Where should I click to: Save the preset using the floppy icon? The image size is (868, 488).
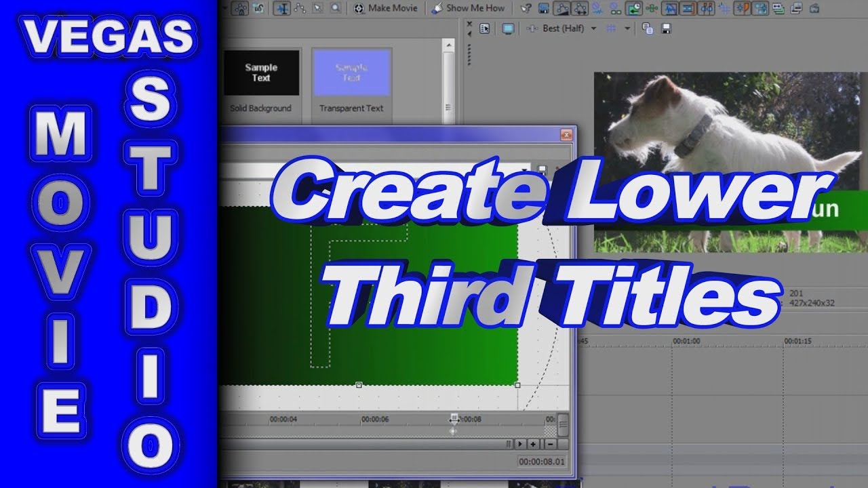pos(542,170)
